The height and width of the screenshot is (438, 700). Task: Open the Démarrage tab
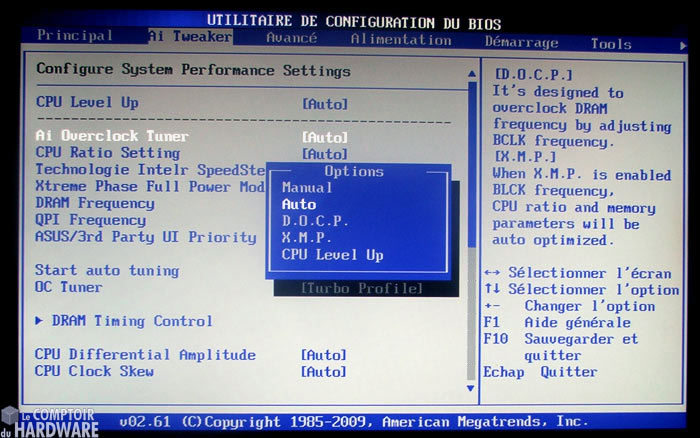point(521,42)
